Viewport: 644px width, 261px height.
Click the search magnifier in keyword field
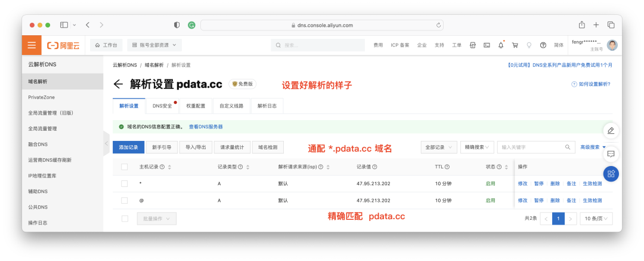tap(568, 147)
